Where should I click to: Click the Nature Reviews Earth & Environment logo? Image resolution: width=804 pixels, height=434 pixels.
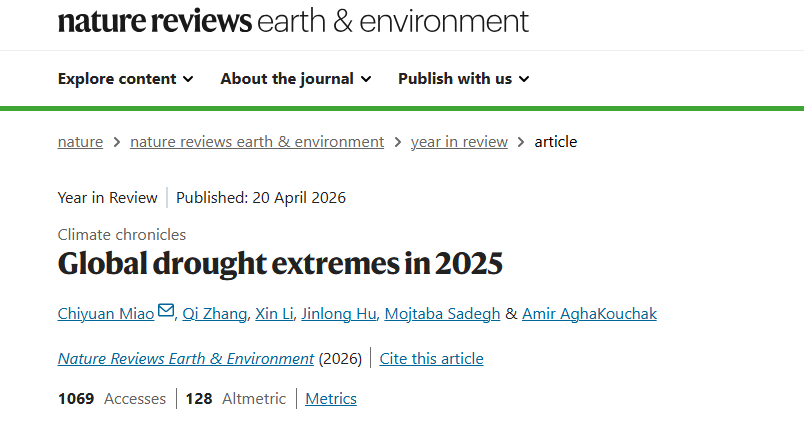[293, 20]
